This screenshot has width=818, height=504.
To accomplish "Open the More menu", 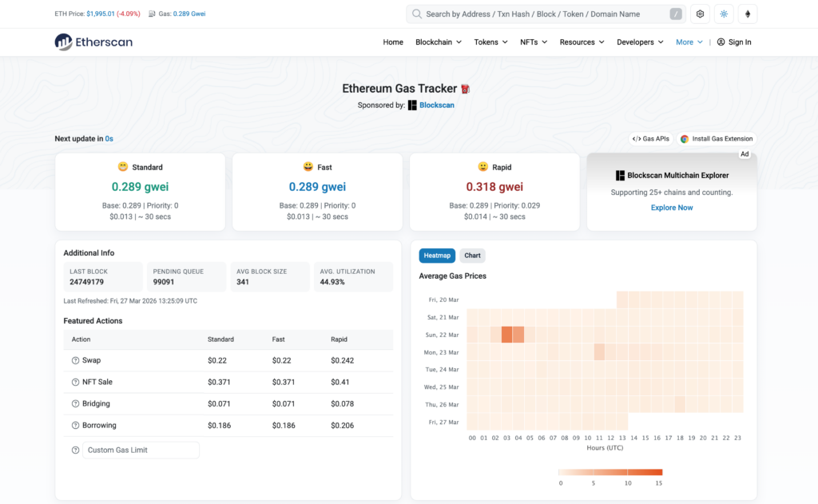I will [x=689, y=42].
